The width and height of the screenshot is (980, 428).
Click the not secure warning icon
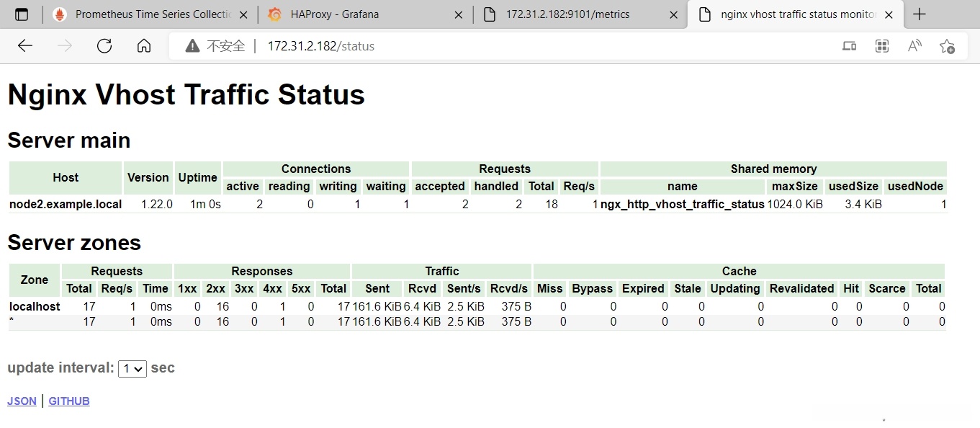click(x=192, y=46)
